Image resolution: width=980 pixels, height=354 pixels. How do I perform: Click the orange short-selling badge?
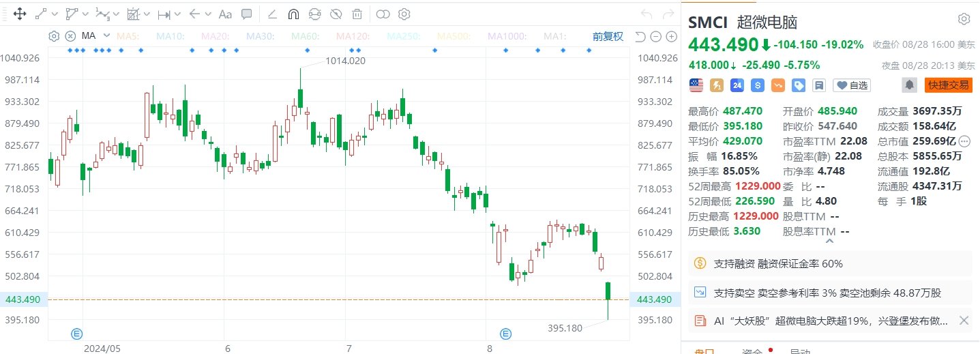(x=778, y=85)
